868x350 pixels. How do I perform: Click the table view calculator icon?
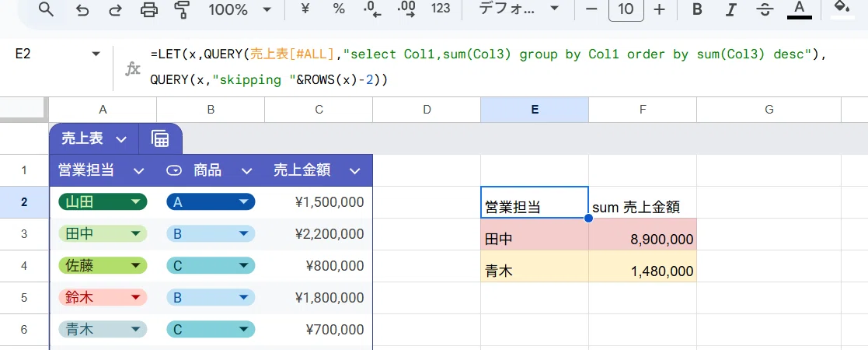click(x=160, y=139)
